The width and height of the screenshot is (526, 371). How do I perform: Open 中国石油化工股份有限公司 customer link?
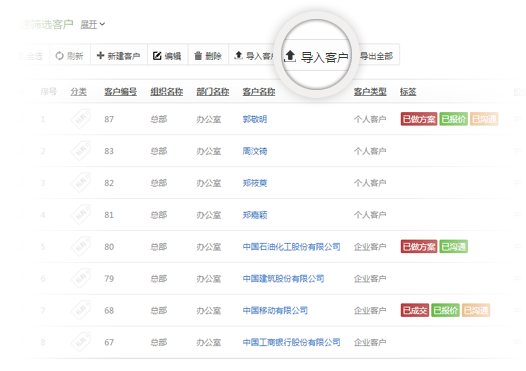click(292, 247)
